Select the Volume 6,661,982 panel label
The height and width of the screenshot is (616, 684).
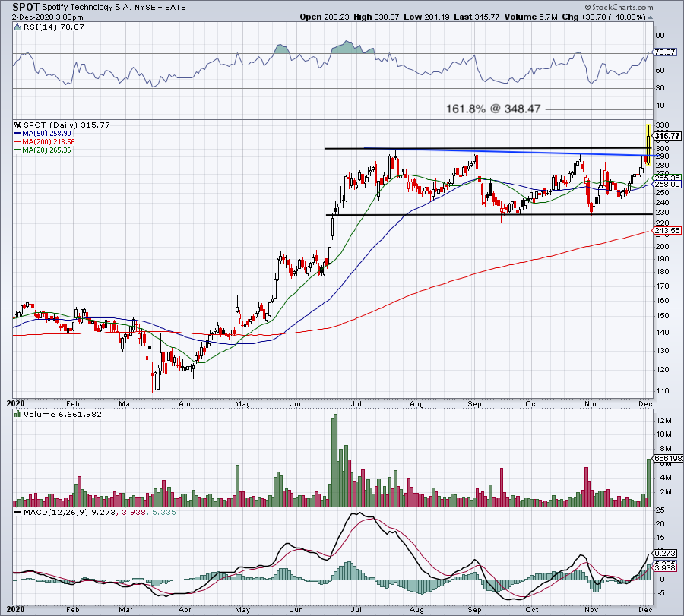pyautogui.click(x=62, y=414)
